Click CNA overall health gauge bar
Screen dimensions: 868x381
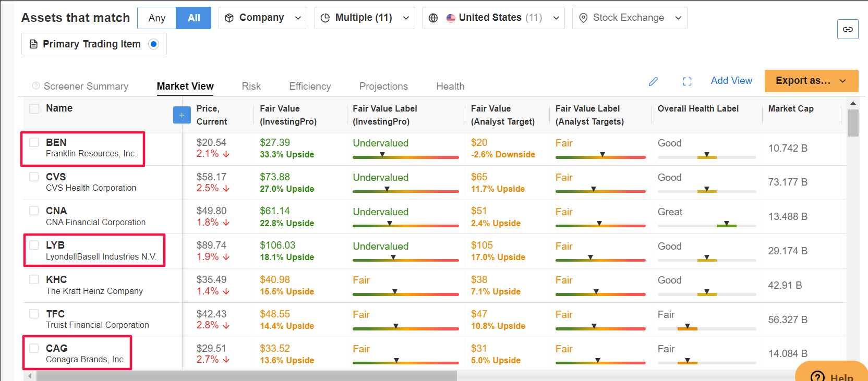(x=707, y=225)
